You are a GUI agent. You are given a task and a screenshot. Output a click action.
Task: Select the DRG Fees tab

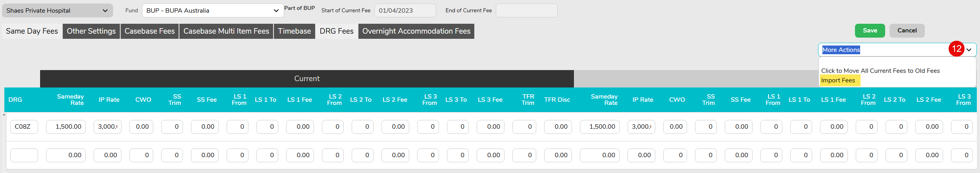(x=337, y=31)
